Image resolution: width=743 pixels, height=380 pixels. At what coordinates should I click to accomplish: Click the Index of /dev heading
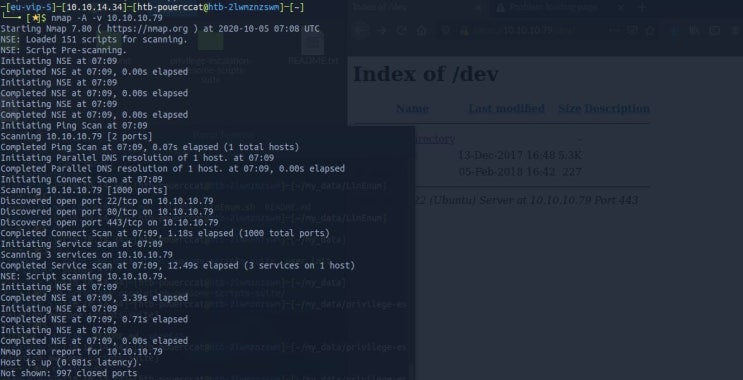[x=426, y=74]
